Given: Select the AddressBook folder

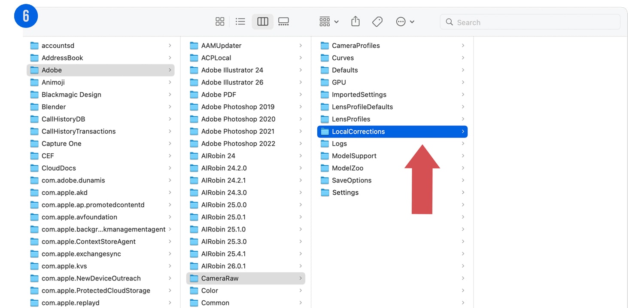Looking at the screenshot, I should coord(100,58).
